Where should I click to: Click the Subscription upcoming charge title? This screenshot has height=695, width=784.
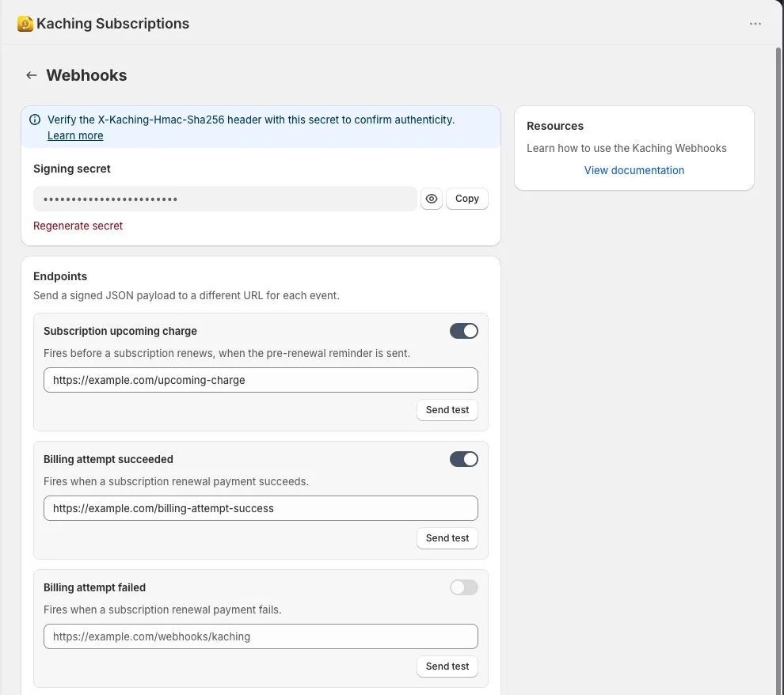120,331
